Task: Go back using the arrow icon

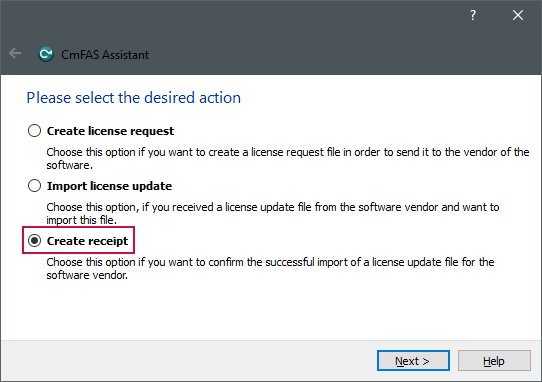Action: coord(15,54)
